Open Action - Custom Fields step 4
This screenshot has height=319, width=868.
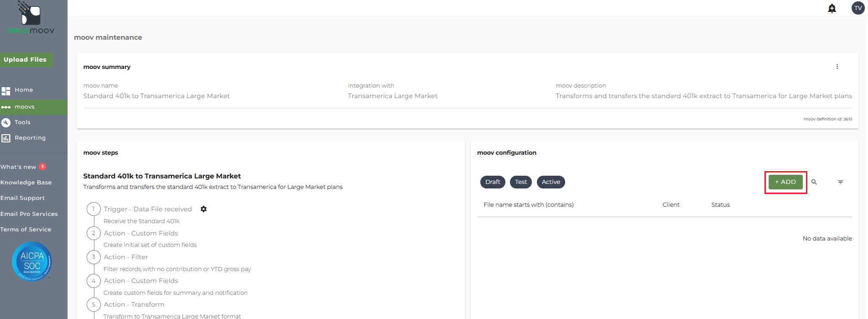pos(141,281)
